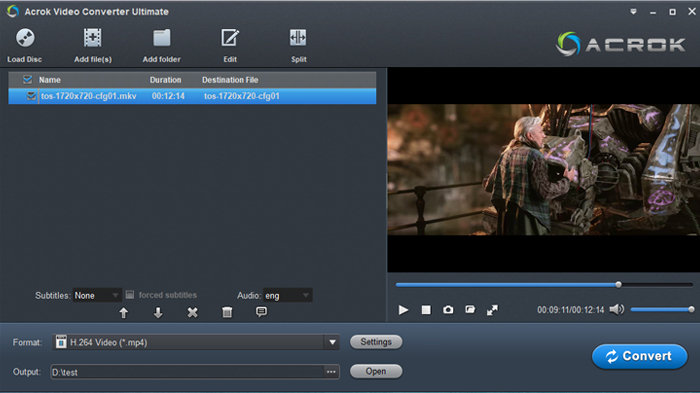
Task: Move selected file up with arrow icon
Action: (124, 313)
